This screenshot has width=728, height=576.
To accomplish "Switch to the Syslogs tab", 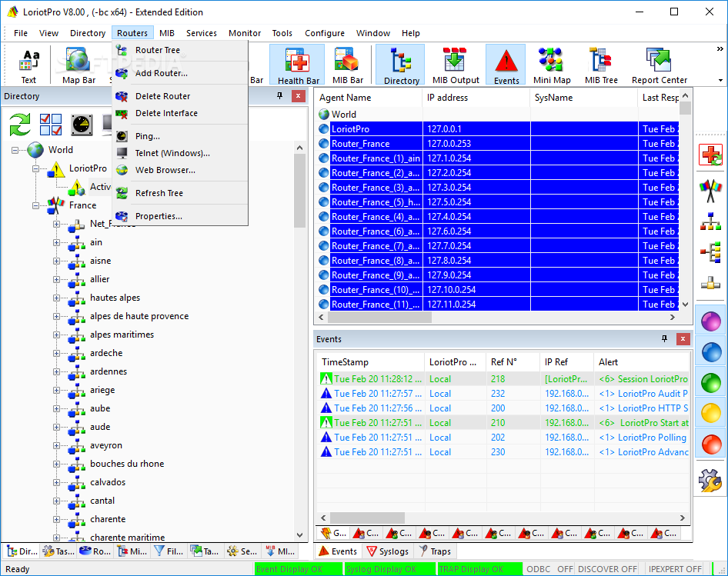I will (x=387, y=551).
